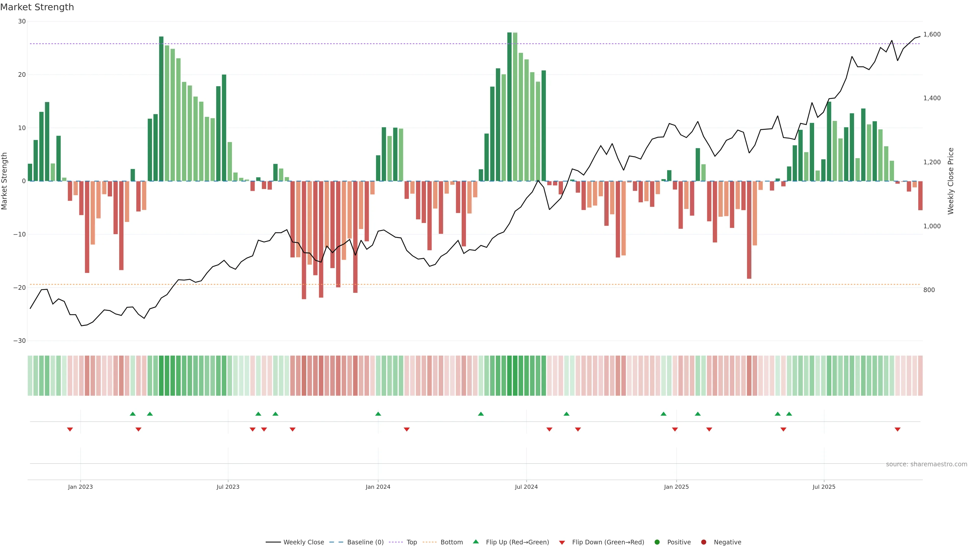Click the leftmost green flip-up marker
The height and width of the screenshot is (551, 980).
click(x=133, y=414)
